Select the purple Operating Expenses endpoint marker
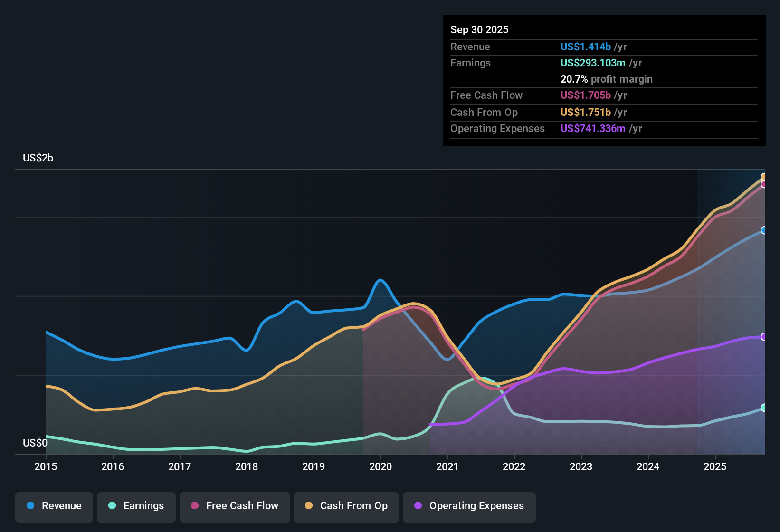This screenshot has width=780, height=532. point(764,337)
